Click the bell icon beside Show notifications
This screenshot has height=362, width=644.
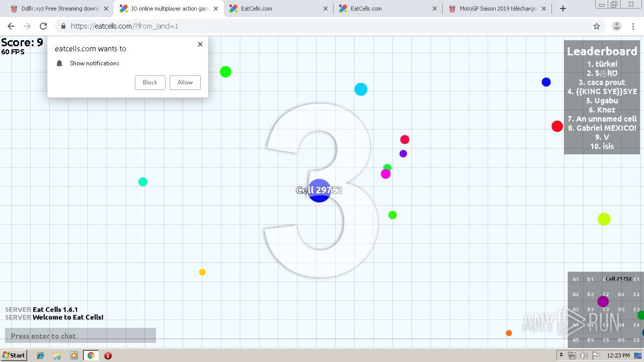(x=59, y=63)
